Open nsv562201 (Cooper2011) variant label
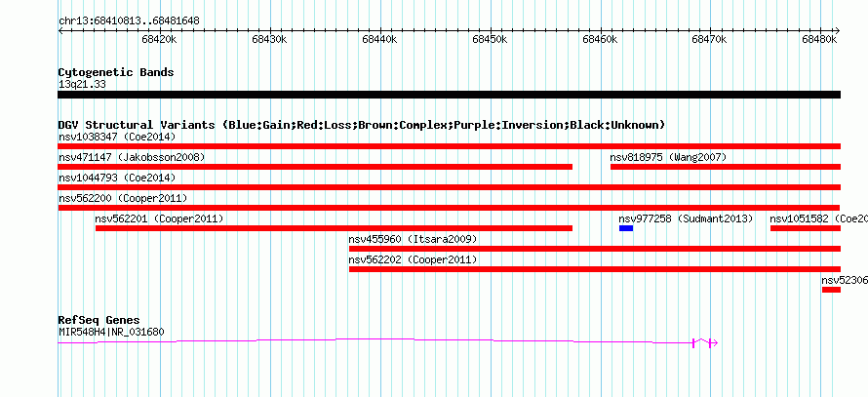This screenshot has width=868, height=397. (159, 218)
